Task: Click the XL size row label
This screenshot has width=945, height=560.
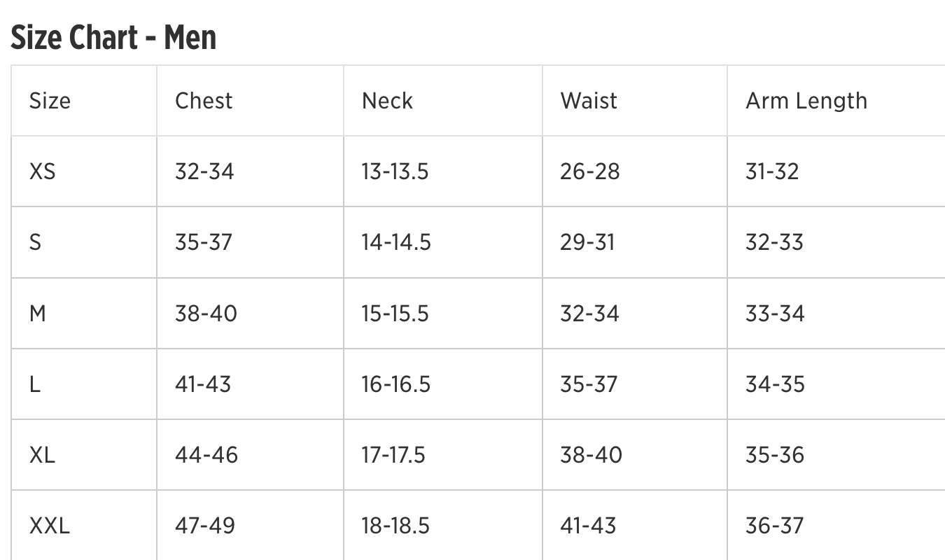Action: click(42, 455)
